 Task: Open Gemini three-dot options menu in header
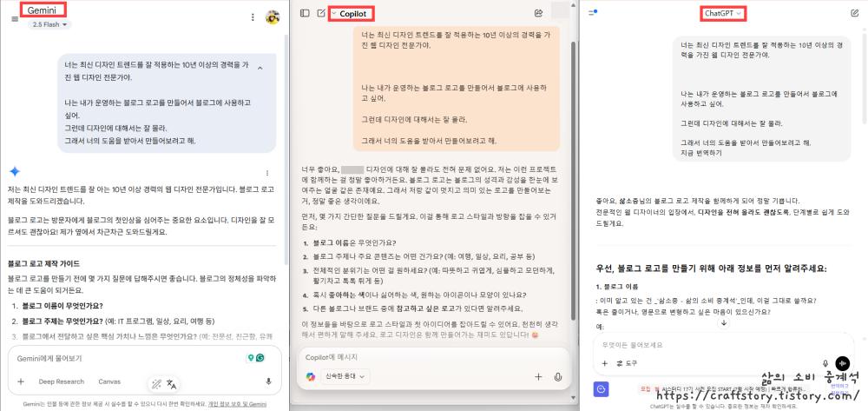point(253,17)
